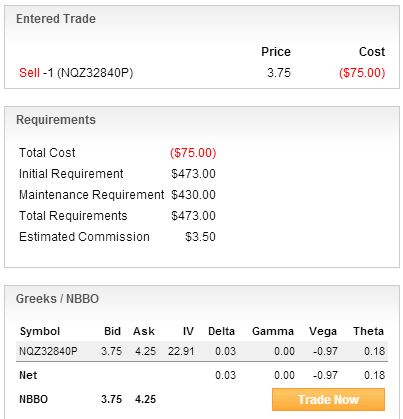Click the Initial Requirement amount $473.00
This screenshot has height=419, width=403.
pos(193,174)
